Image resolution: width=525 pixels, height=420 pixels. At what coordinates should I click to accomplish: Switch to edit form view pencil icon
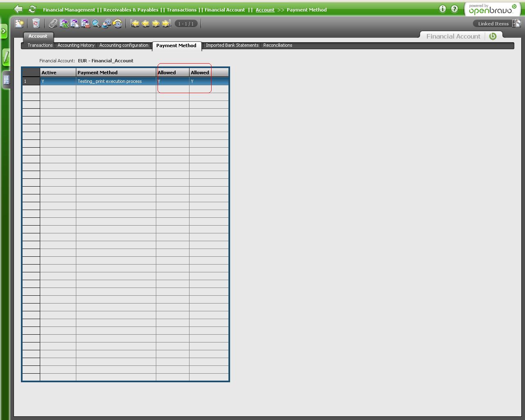coord(6,57)
